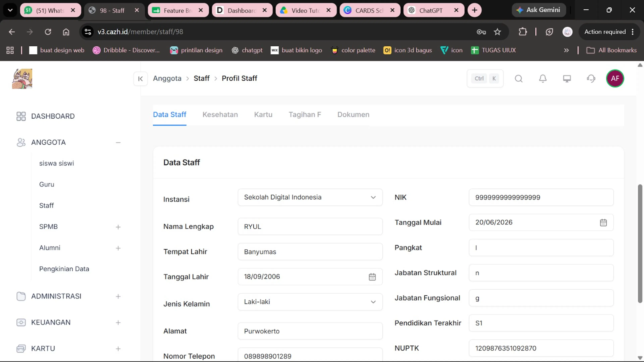Open Pengkinian Data in the sidebar
The width and height of the screenshot is (644, 362).
coord(64,269)
